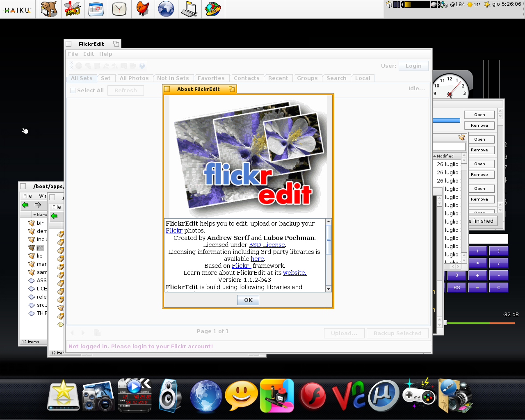Open the Haiku leaf menu in Deskbar
The width and height of the screenshot is (525, 420).
(18, 10)
